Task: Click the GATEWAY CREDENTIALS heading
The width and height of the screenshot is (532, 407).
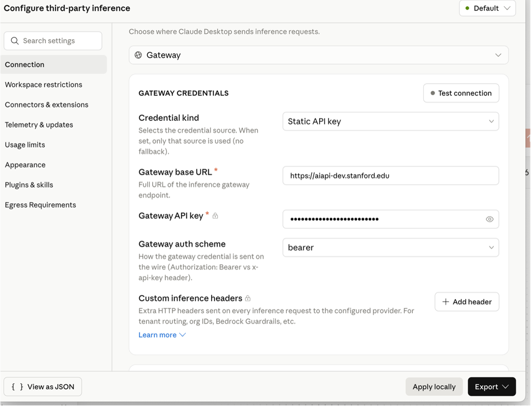Action: tap(184, 93)
